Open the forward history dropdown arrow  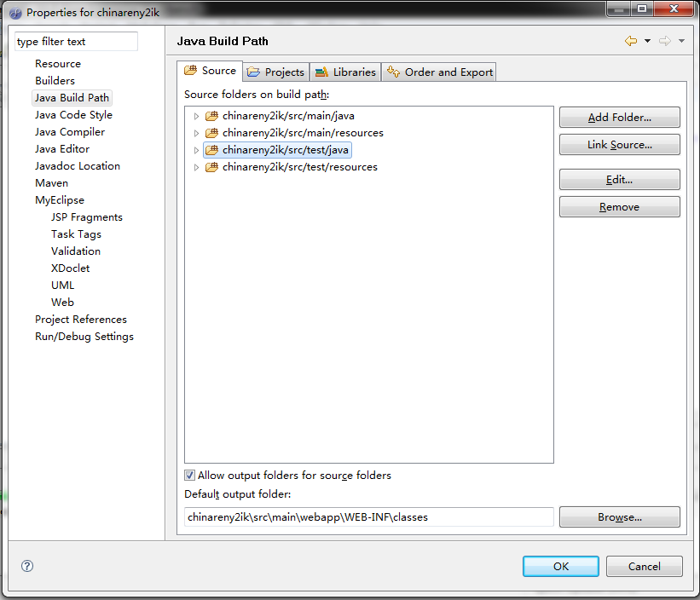click(681, 41)
